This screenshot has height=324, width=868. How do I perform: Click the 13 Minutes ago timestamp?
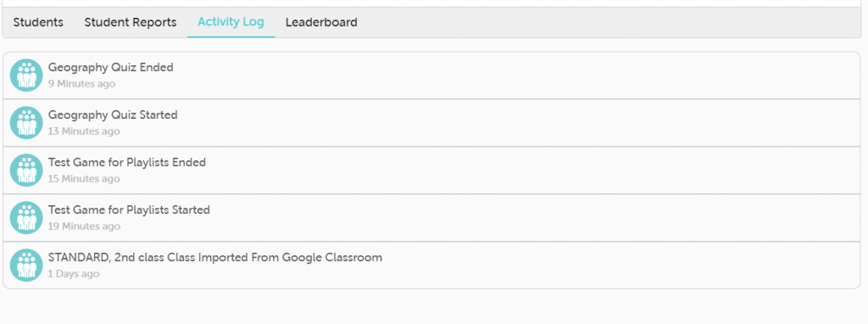pos(84,131)
